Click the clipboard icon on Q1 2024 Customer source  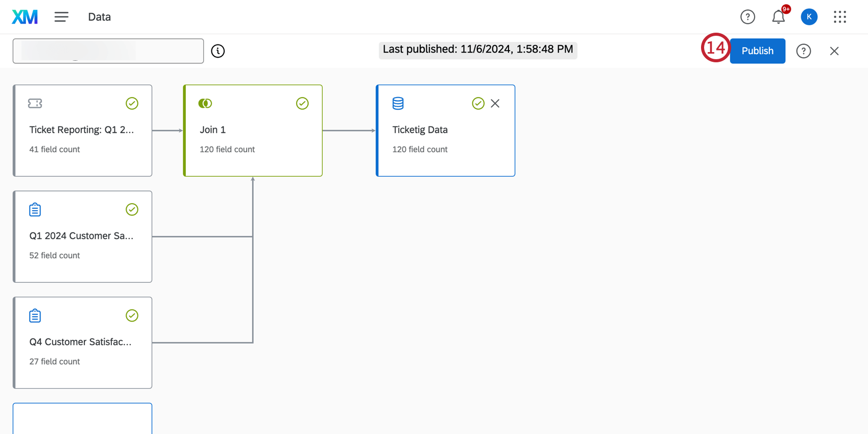tap(35, 209)
